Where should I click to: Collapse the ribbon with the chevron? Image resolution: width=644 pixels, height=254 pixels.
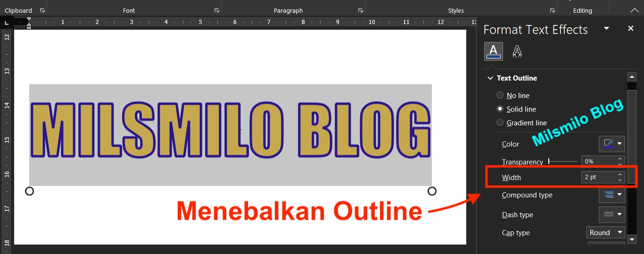[634, 10]
